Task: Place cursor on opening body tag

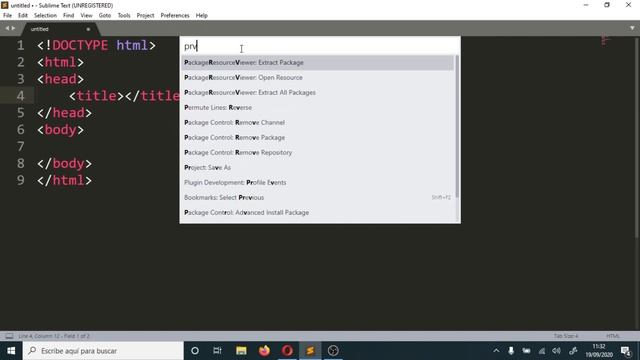Action: pyautogui.click(x=60, y=130)
